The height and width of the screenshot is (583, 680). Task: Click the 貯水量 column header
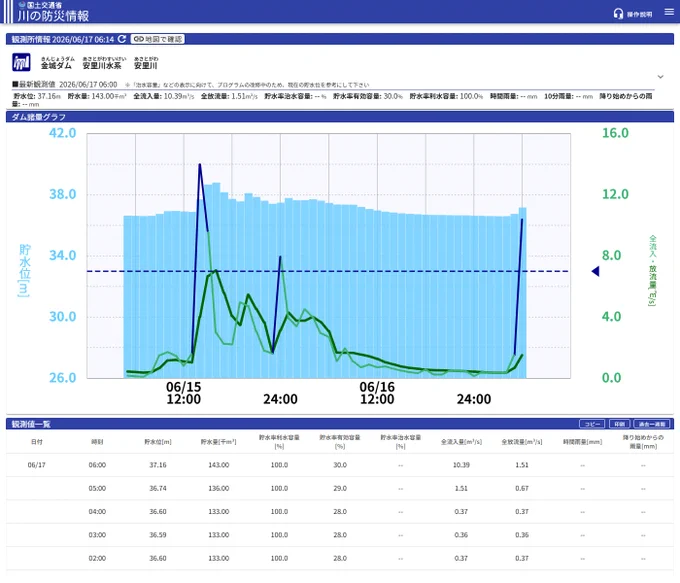pos(219,442)
